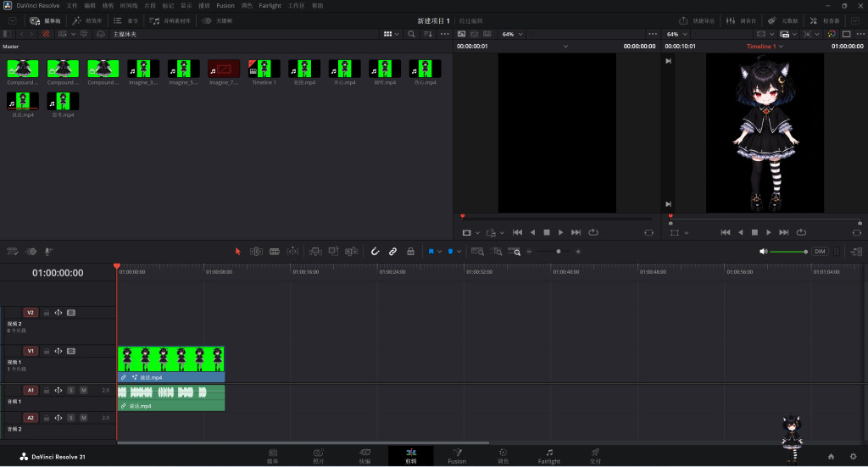Mute audio track A2
868x467 pixels.
[x=84, y=418]
